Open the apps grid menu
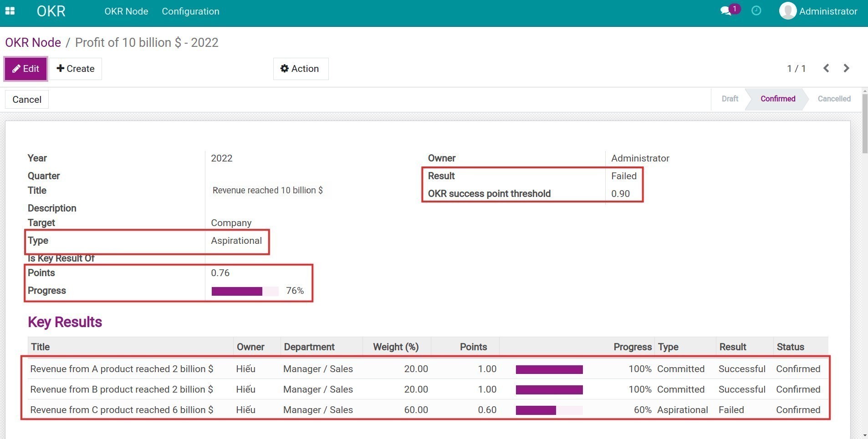This screenshot has height=439, width=868. click(x=10, y=11)
